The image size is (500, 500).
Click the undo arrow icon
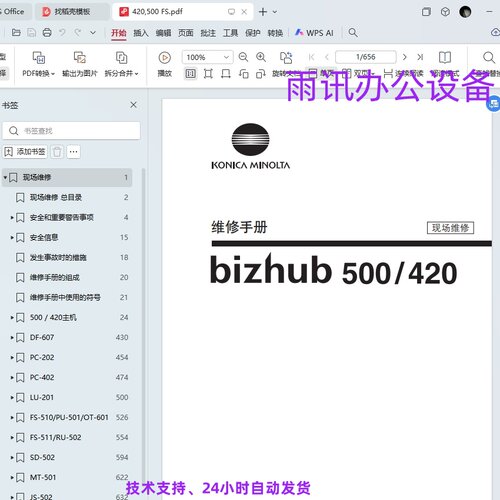pos(62,33)
